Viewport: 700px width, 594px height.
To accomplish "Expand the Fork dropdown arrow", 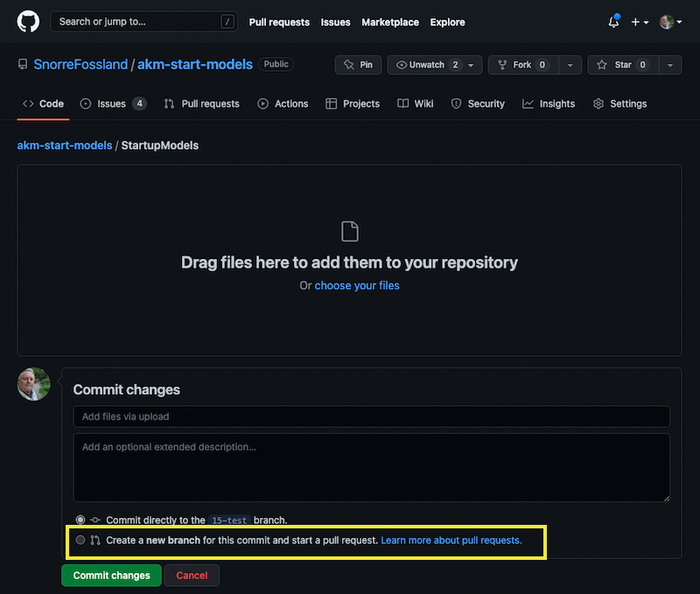I will (570, 65).
